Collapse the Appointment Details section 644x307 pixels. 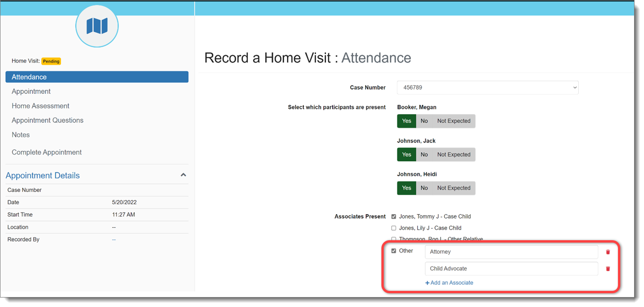click(183, 175)
